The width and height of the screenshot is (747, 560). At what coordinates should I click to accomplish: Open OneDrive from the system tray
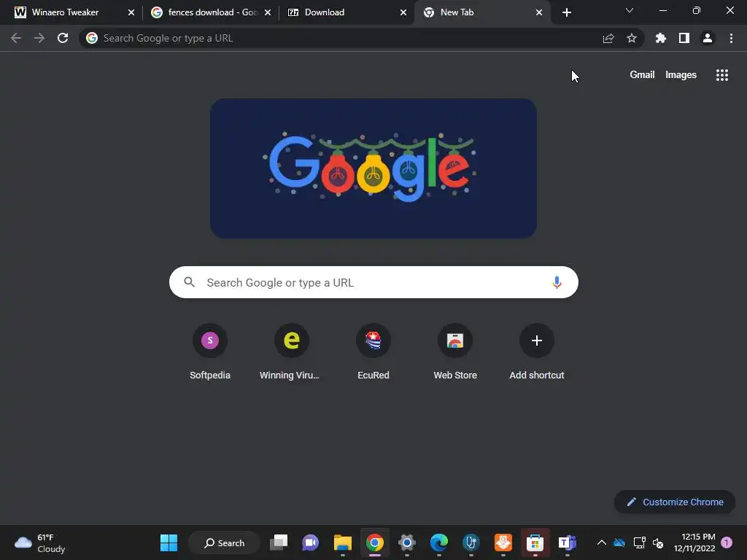[x=619, y=542]
